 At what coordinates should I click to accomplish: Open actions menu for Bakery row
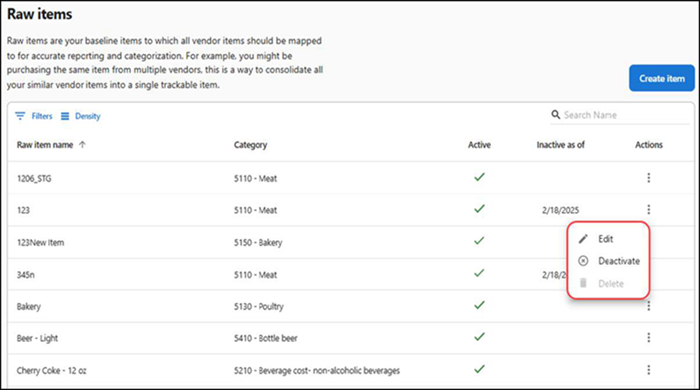[x=648, y=306]
